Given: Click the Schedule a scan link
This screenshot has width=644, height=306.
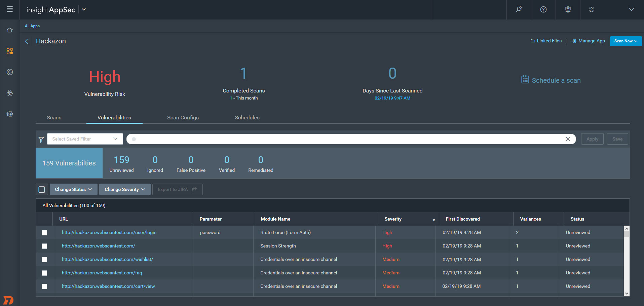Looking at the screenshot, I should tap(556, 80).
